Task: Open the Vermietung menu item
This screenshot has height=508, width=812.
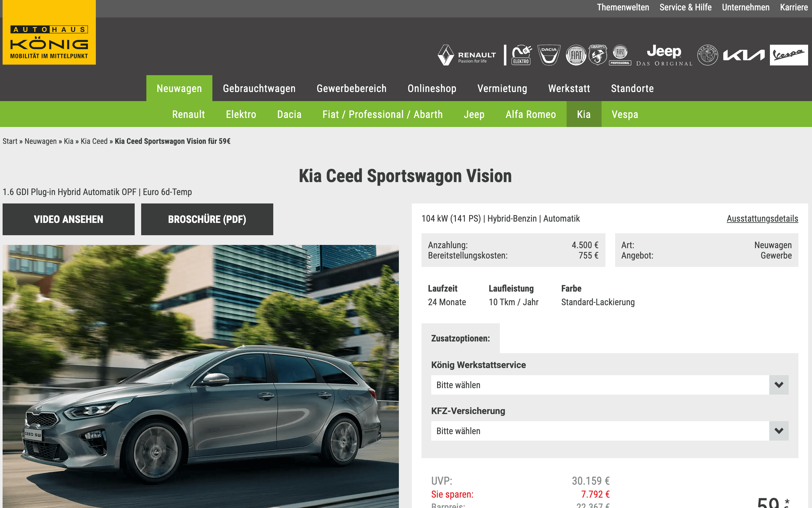Action: tap(502, 88)
